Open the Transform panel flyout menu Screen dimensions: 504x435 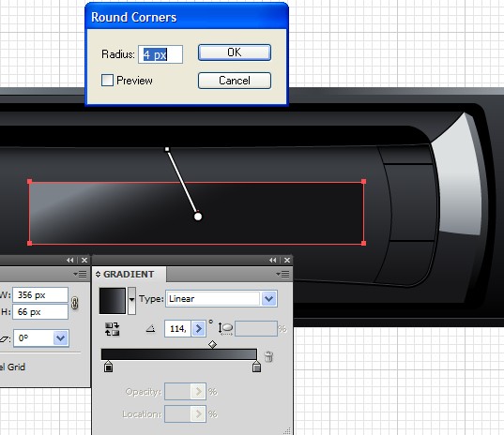80,274
